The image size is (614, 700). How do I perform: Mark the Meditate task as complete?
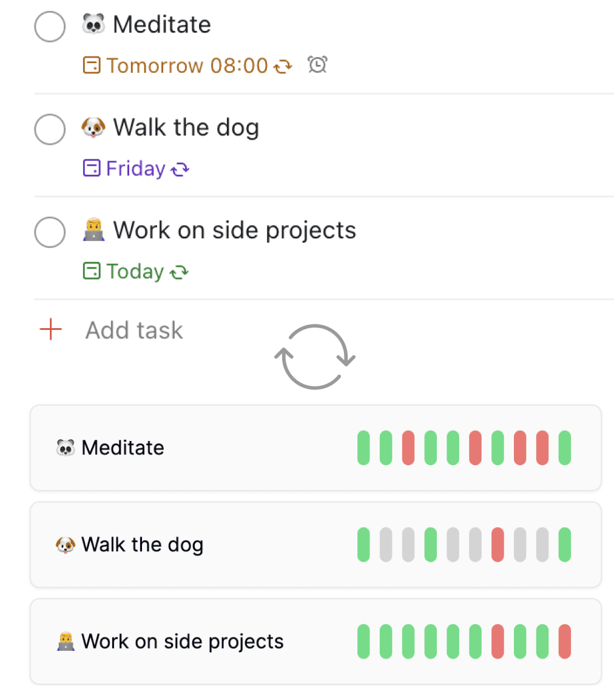(50, 27)
